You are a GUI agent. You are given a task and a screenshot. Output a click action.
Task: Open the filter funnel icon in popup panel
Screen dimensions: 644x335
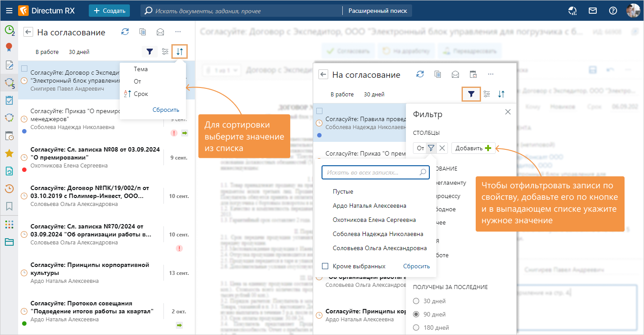pos(471,94)
